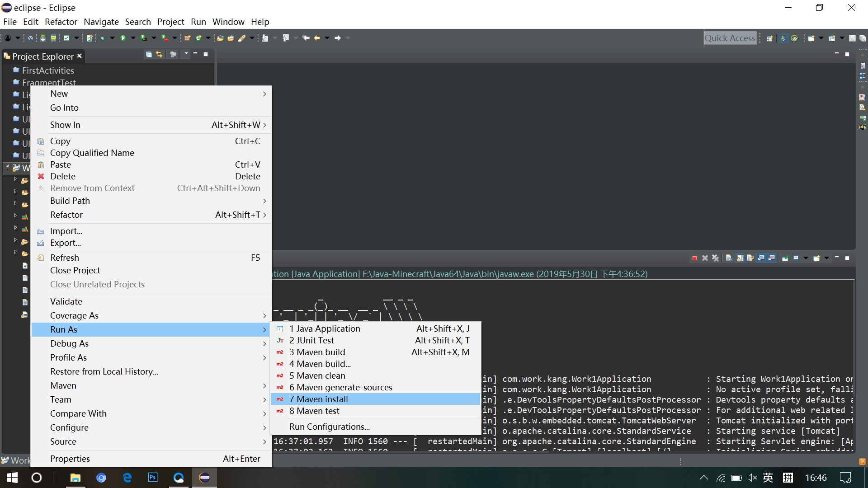Click the green Run play button
868x488 pixels.
(123, 38)
